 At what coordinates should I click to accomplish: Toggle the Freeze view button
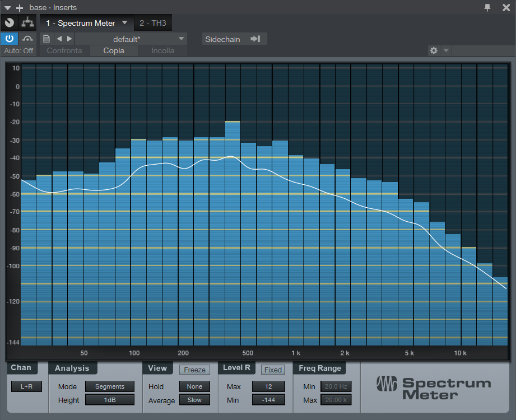coord(194,370)
